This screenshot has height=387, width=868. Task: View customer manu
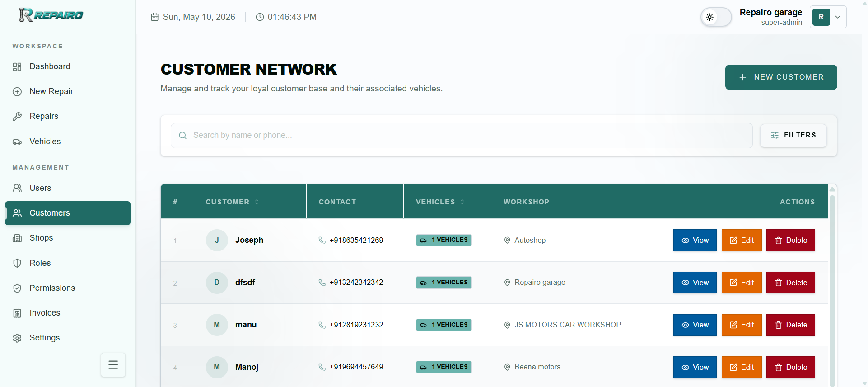695,325
